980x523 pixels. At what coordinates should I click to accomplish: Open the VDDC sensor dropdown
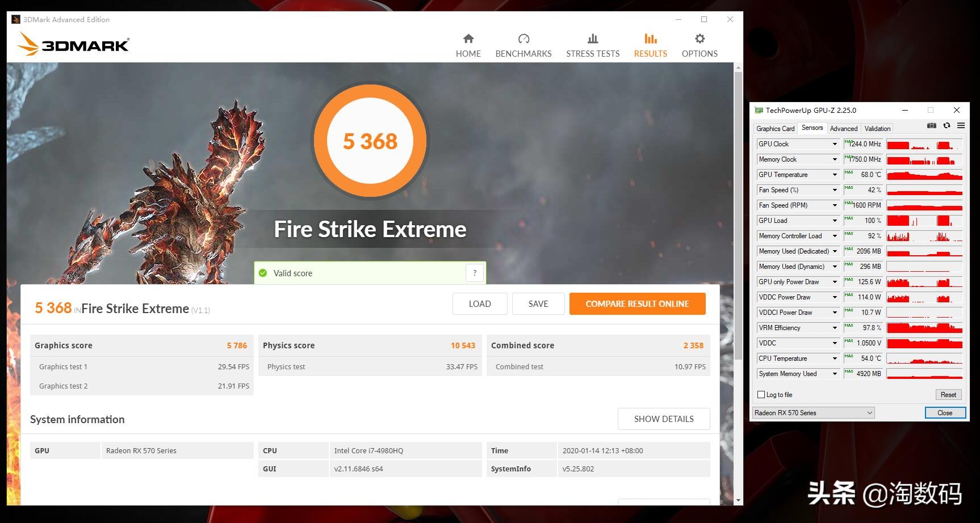[835, 343]
